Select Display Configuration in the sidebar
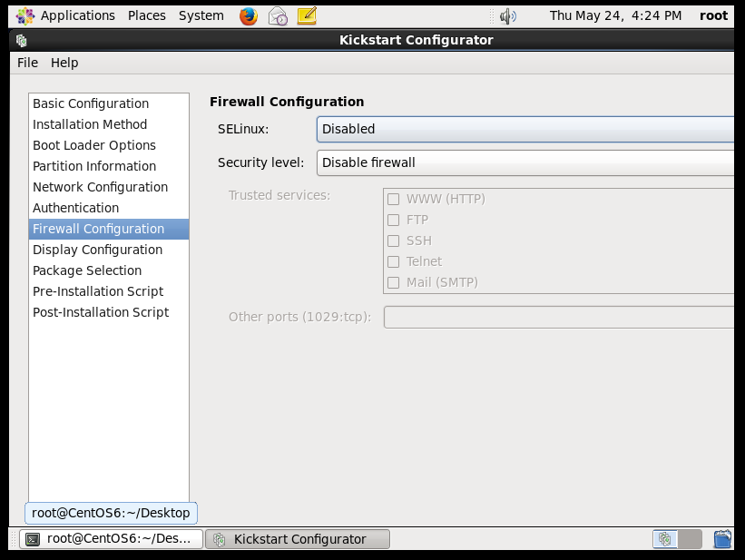Viewport: 745px width, 560px height. click(x=109, y=251)
